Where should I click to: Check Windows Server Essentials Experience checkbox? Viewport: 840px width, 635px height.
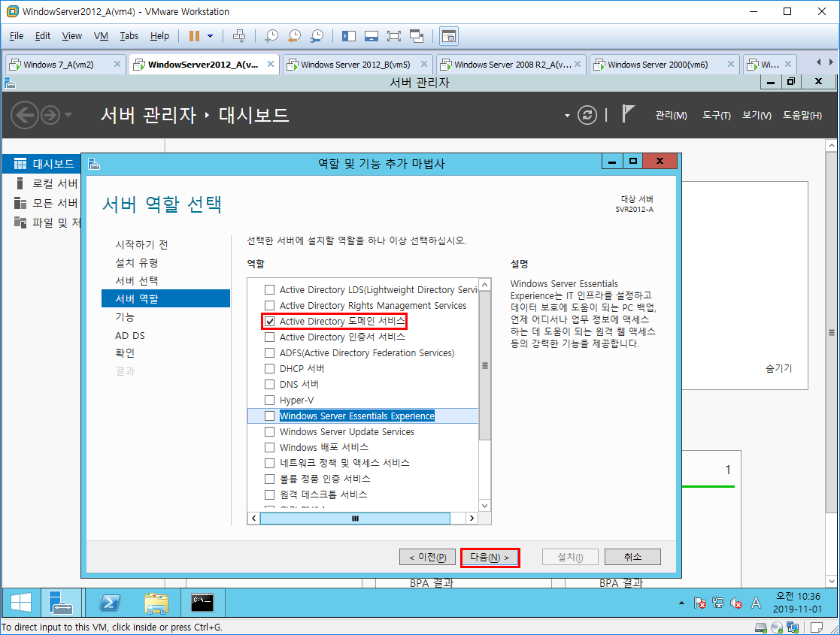(x=269, y=416)
